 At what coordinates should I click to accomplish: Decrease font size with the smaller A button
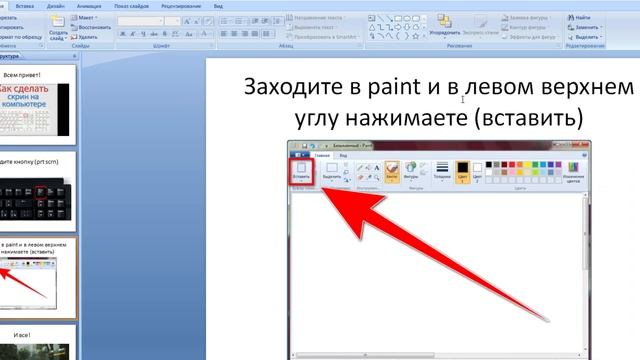(196, 22)
